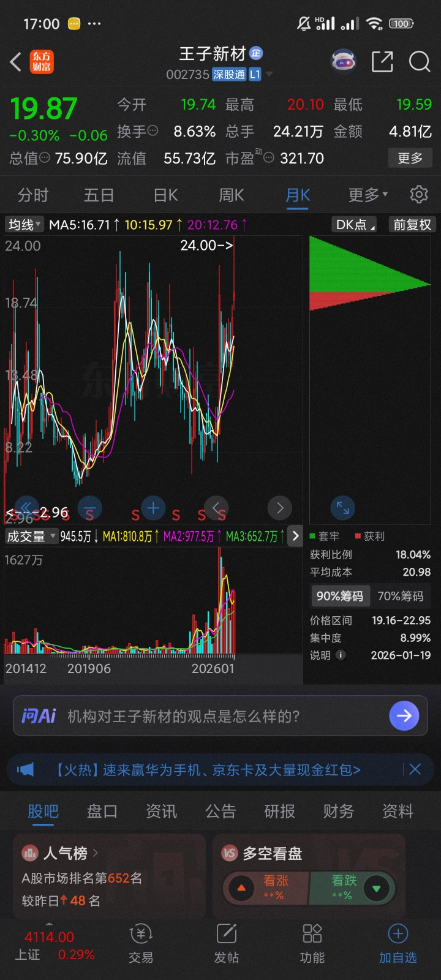Zoom out chart with minus icon

pyautogui.click(x=89, y=508)
